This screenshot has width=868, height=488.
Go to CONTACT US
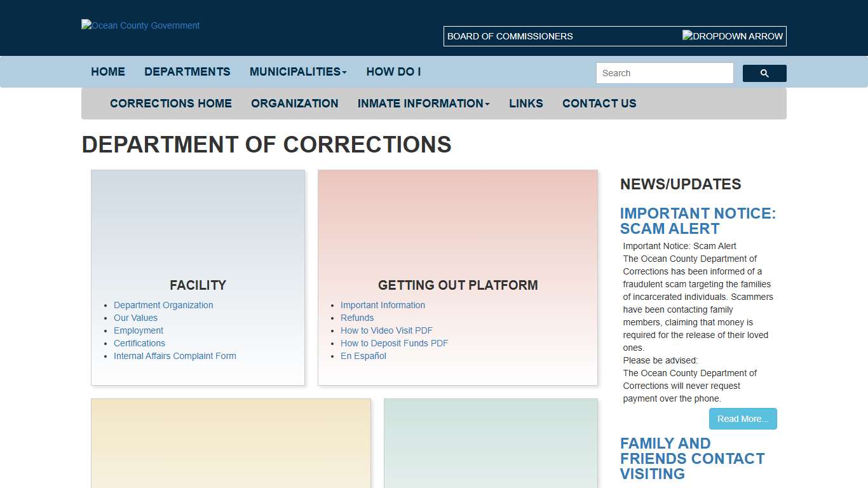click(599, 103)
